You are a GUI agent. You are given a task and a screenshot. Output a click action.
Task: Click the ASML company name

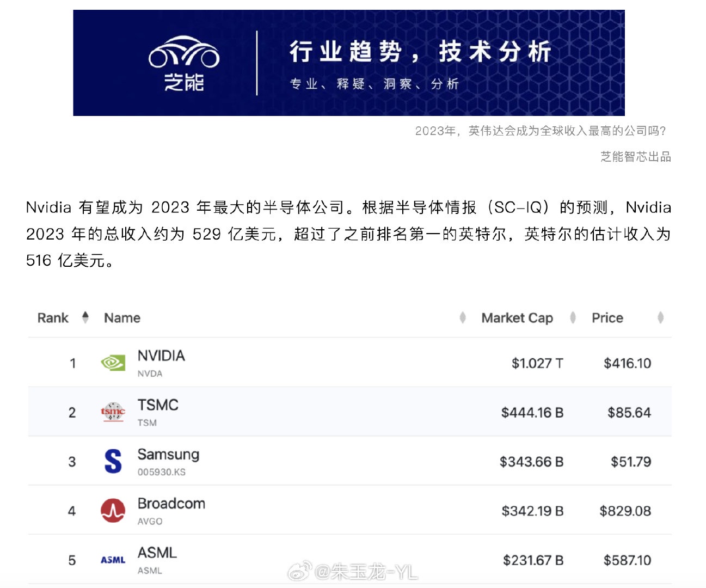coord(157,553)
